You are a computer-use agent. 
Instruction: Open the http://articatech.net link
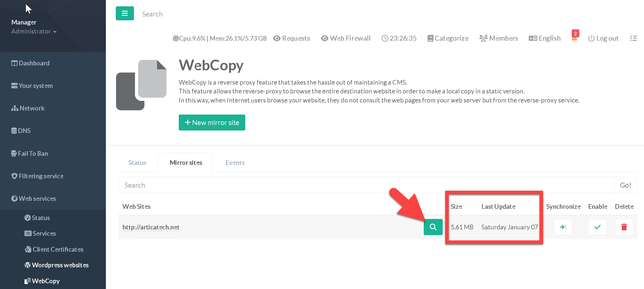click(151, 227)
